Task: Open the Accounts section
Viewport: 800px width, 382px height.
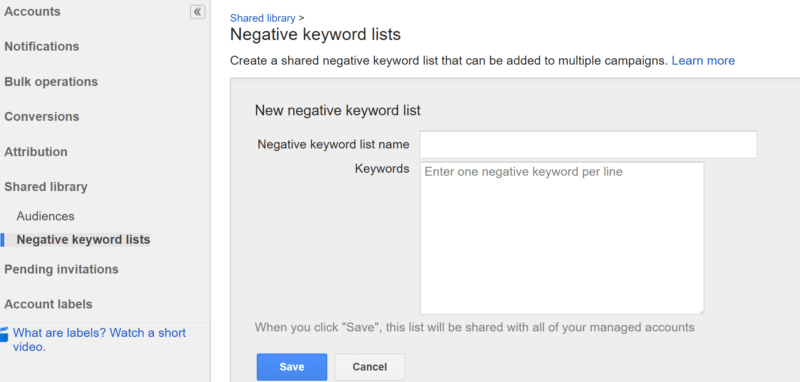Action: coord(32,11)
